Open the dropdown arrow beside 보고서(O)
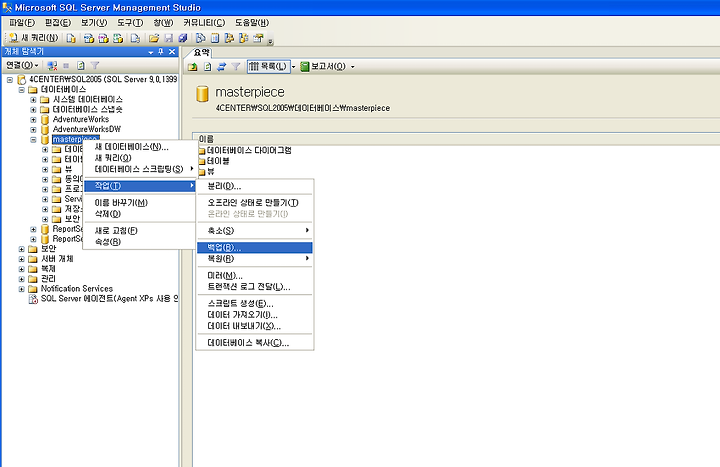The width and height of the screenshot is (720, 467). point(353,67)
